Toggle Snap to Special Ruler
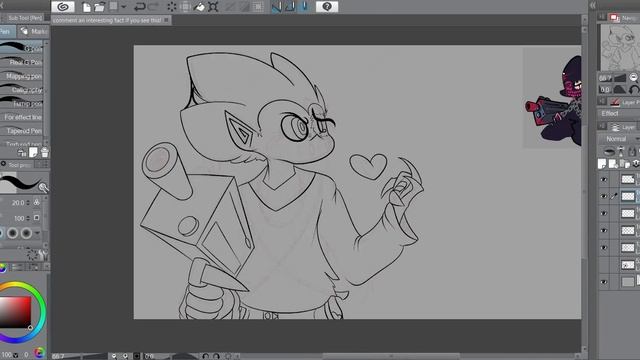This screenshot has height=360, width=640. tap(290, 7)
